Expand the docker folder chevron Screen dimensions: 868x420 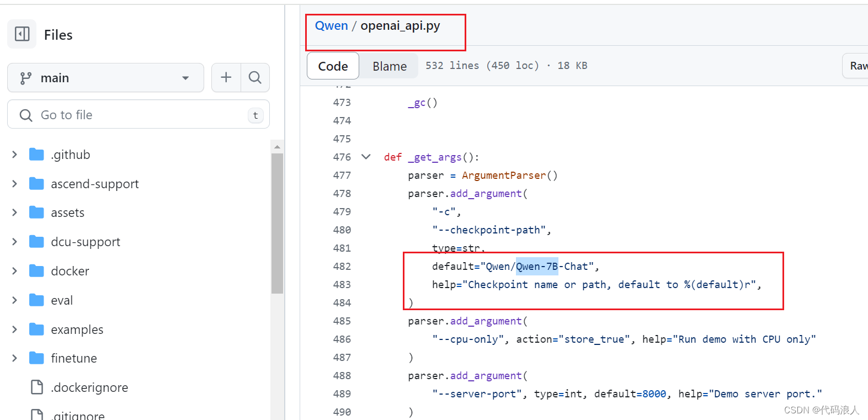pos(15,271)
